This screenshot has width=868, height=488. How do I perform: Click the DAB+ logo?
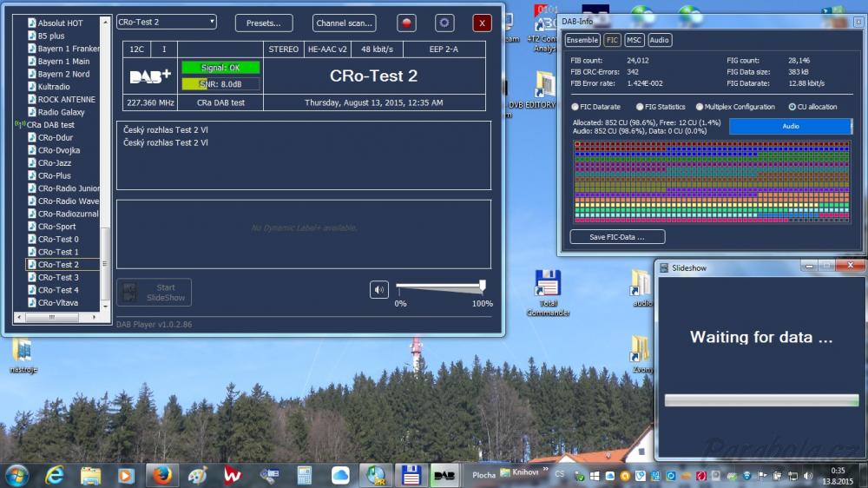click(x=150, y=76)
